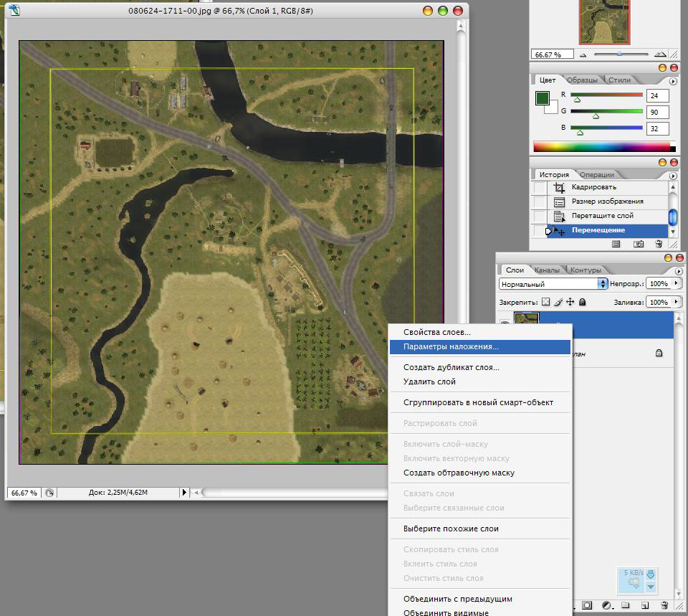
Task: Click the Navigator map preview thumbnail
Action: 604,22
